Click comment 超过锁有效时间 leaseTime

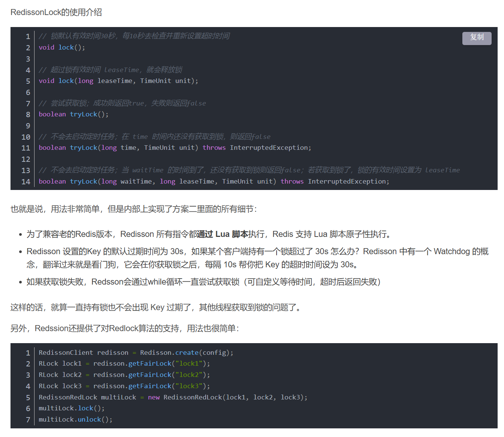point(110,70)
